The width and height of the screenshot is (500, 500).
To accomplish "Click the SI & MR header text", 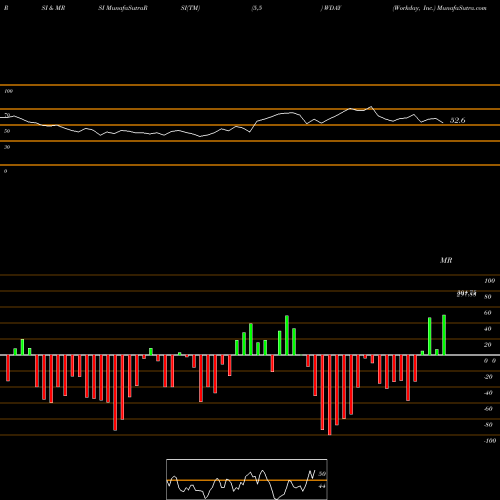I will point(53,8).
